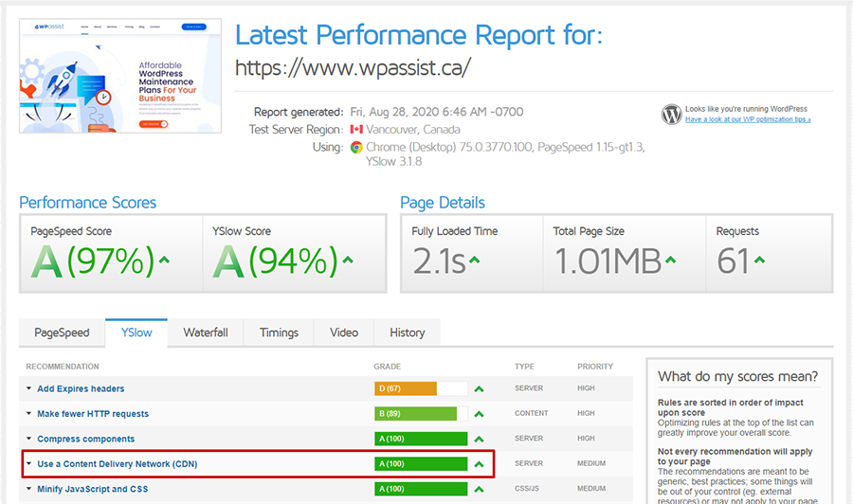Click MEDIUM priority in the CDN row

(591, 463)
